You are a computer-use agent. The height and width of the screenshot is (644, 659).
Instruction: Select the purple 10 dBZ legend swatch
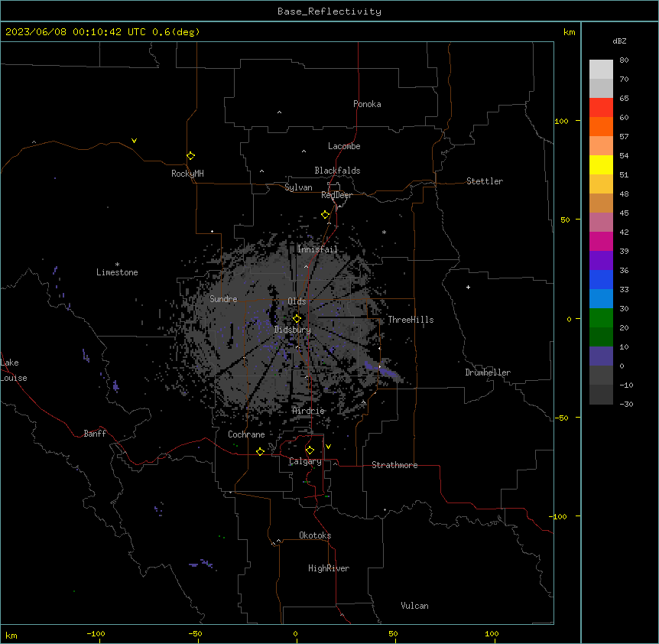pos(601,356)
